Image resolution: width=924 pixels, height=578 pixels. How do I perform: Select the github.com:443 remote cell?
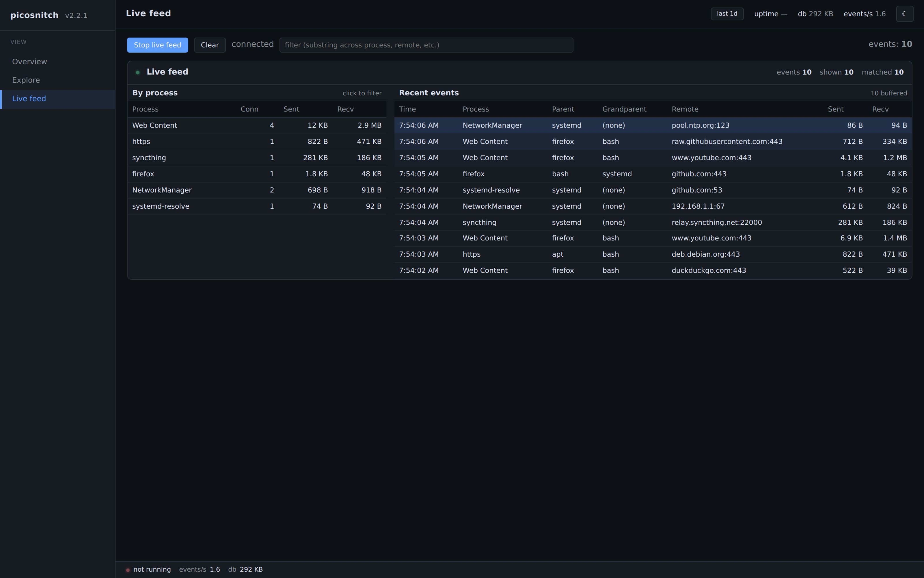click(699, 174)
